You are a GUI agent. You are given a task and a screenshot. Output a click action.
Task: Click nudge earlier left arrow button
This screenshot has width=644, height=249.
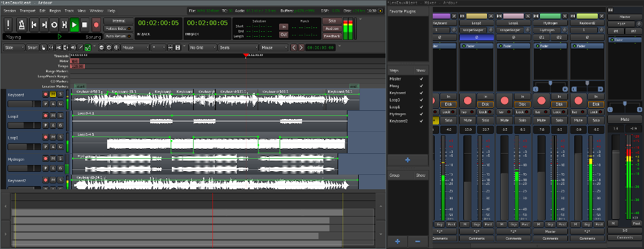(293, 47)
